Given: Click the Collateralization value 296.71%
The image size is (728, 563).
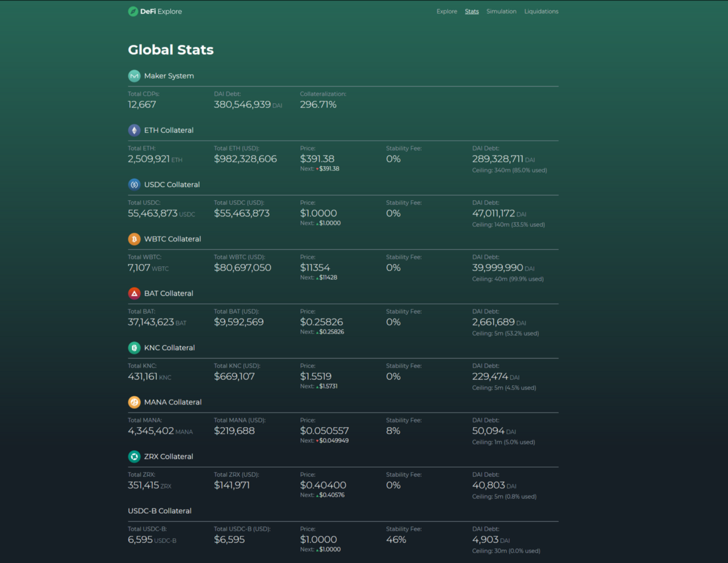Looking at the screenshot, I should pyautogui.click(x=318, y=104).
